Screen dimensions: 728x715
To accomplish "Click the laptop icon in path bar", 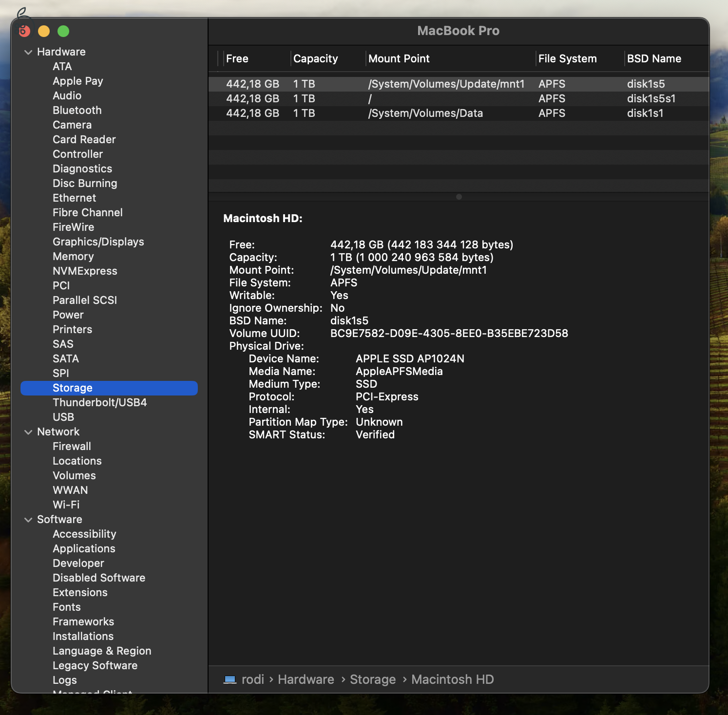I will [x=230, y=679].
